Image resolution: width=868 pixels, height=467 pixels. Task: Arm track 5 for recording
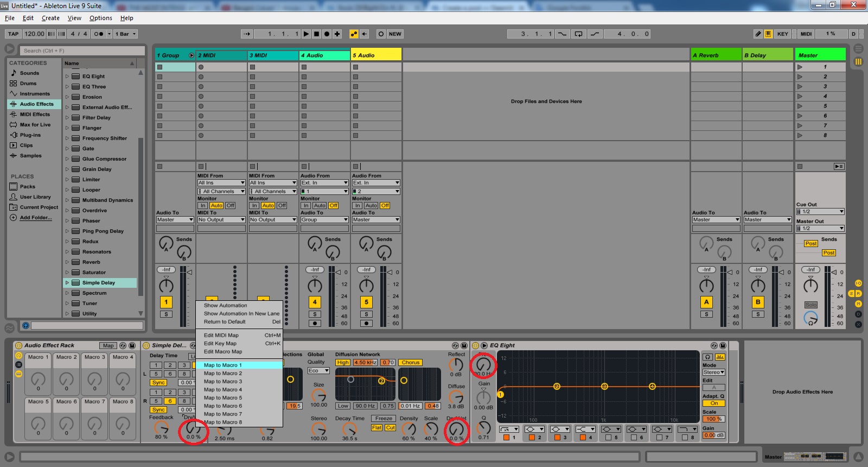(x=366, y=324)
